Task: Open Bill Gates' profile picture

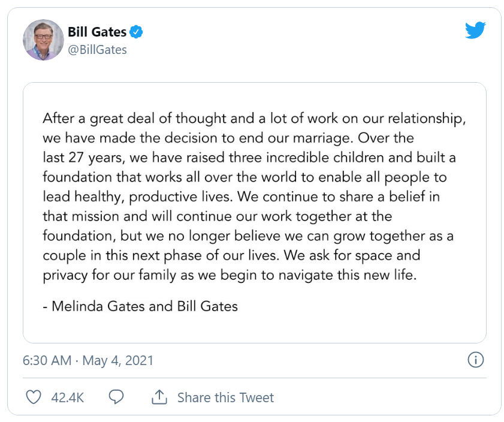Action: pyautogui.click(x=43, y=40)
